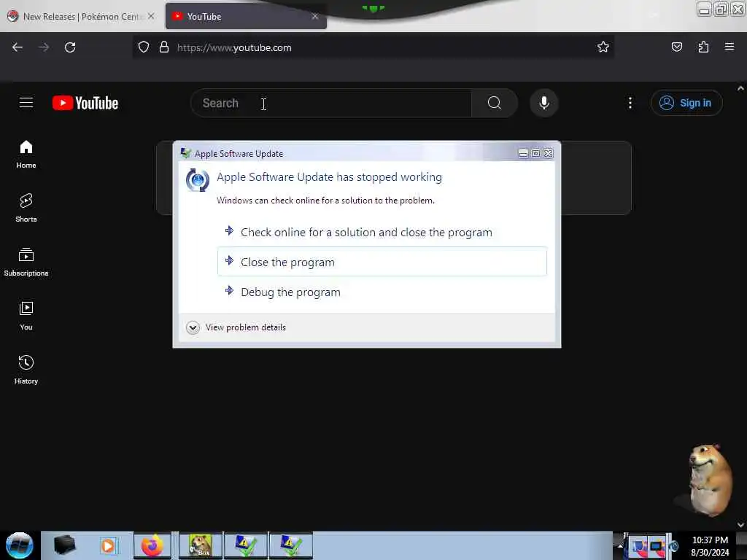Open YouTube guide hamburger menu
The image size is (747, 560).
[x=26, y=103]
